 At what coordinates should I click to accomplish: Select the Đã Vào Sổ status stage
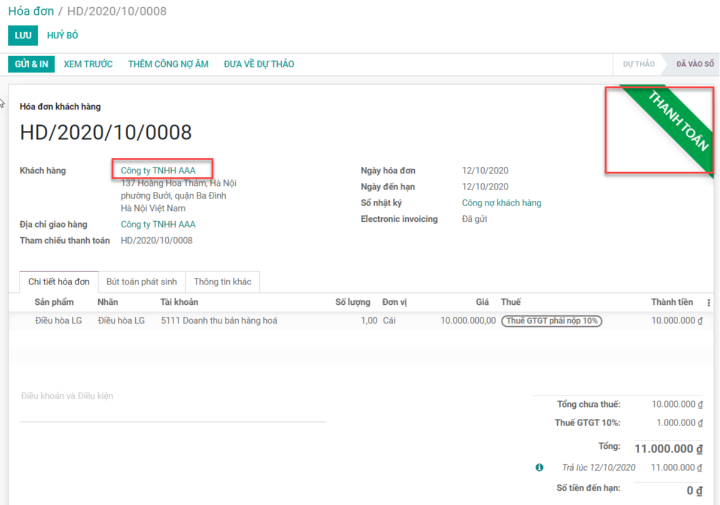pyautogui.click(x=694, y=64)
